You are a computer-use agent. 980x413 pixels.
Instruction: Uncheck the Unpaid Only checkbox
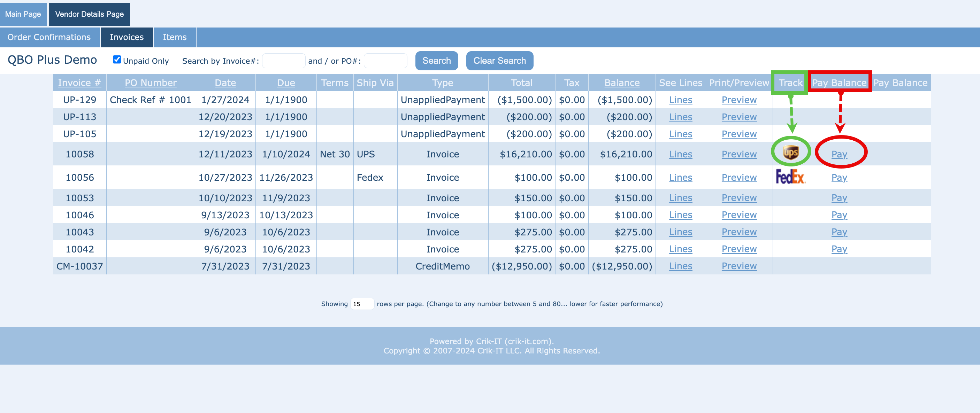point(117,60)
